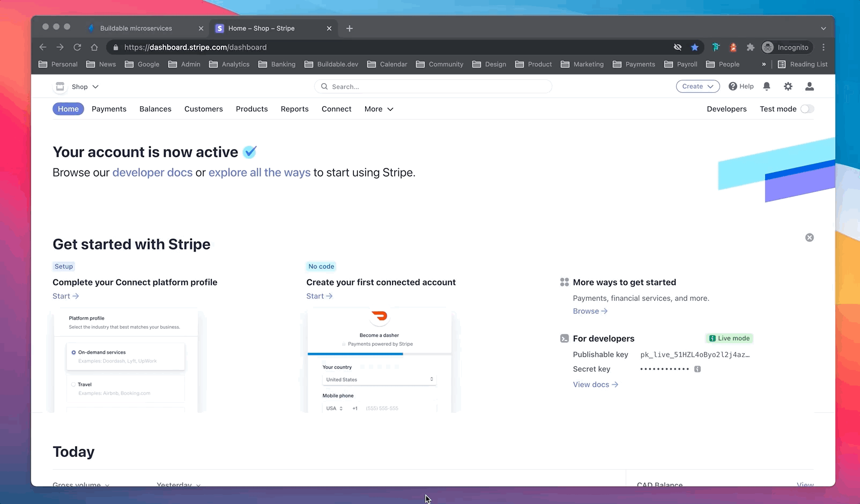Click the Shop store icon

pyautogui.click(x=60, y=86)
